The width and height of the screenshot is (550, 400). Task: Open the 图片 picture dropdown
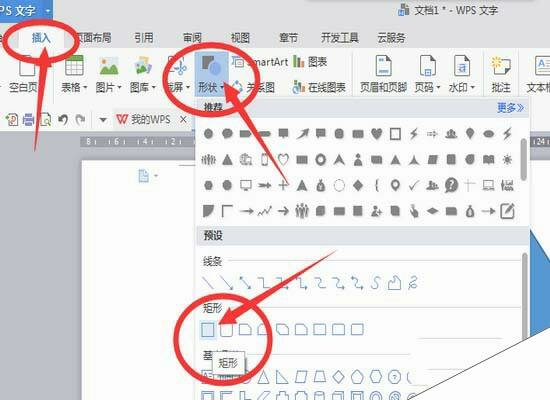tap(109, 74)
